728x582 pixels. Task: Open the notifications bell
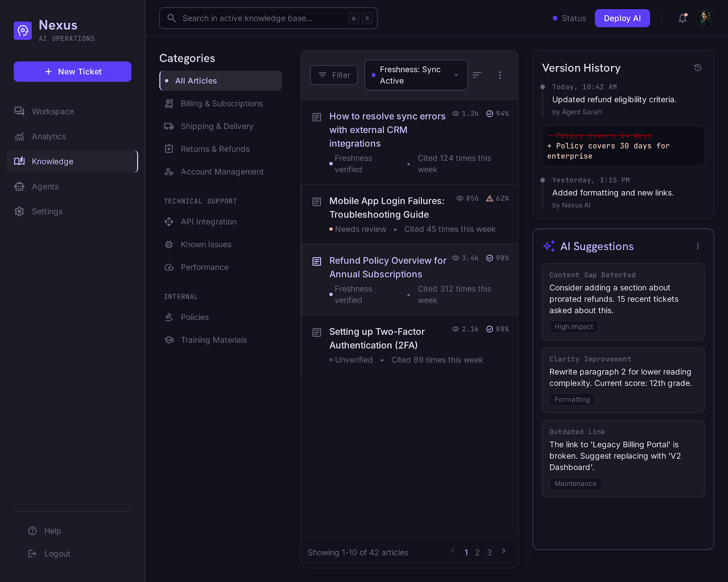(682, 18)
